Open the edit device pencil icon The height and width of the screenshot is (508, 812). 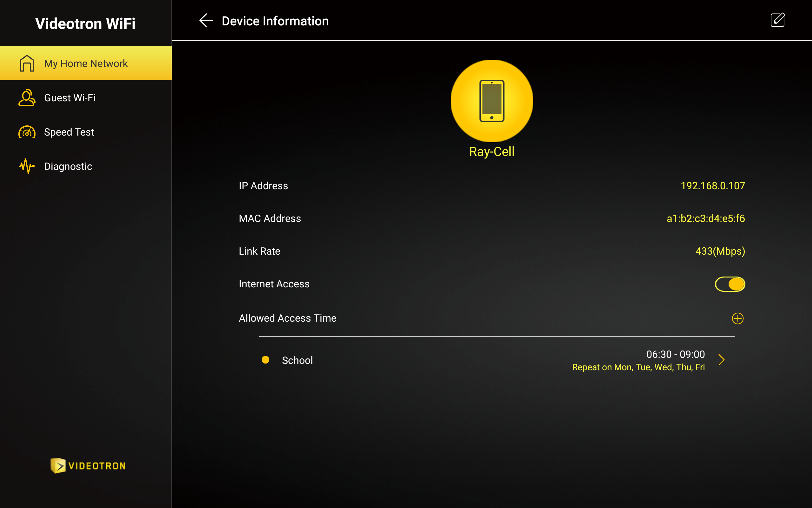click(x=777, y=20)
